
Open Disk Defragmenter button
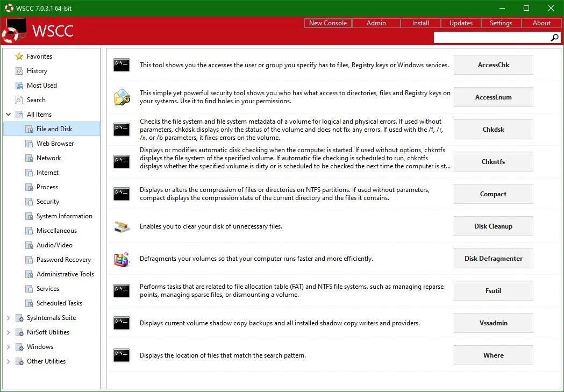(493, 259)
